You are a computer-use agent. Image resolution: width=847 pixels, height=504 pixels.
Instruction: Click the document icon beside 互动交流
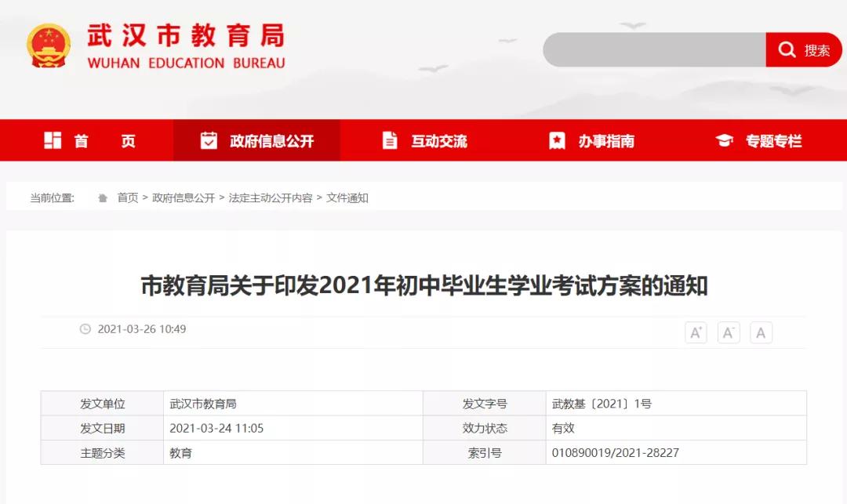pyautogui.click(x=389, y=140)
